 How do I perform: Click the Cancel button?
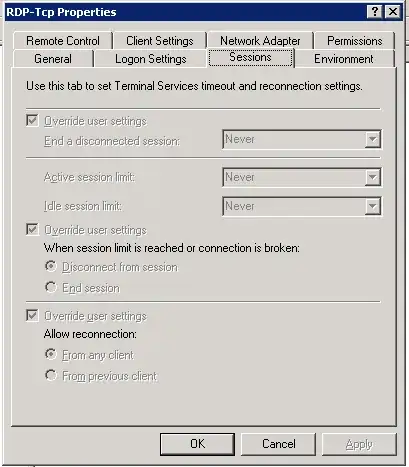(x=279, y=444)
